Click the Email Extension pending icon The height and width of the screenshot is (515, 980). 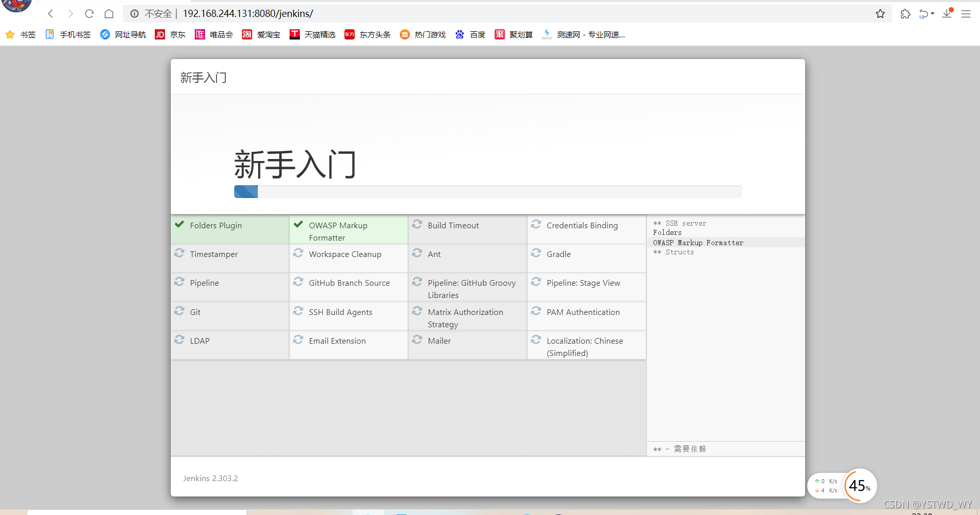pyautogui.click(x=298, y=340)
